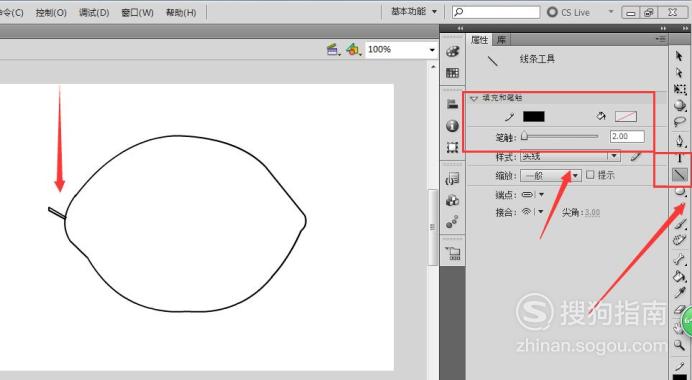Image resolution: width=692 pixels, height=380 pixels.
Task: Click the Edit Symbols icon
Action: 353,50
